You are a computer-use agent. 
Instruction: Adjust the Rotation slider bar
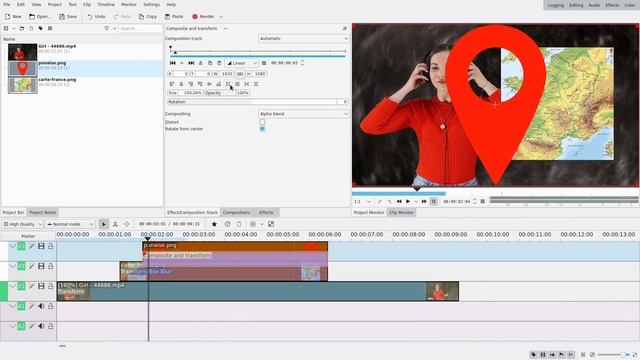(x=258, y=102)
